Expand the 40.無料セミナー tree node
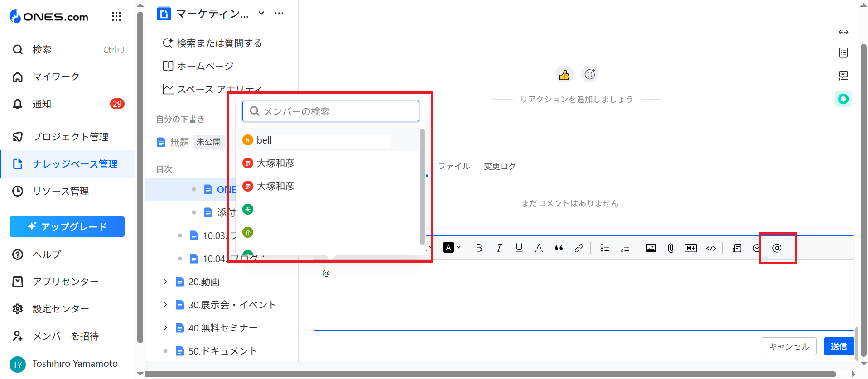The width and height of the screenshot is (868, 379). click(x=165, y=328)
